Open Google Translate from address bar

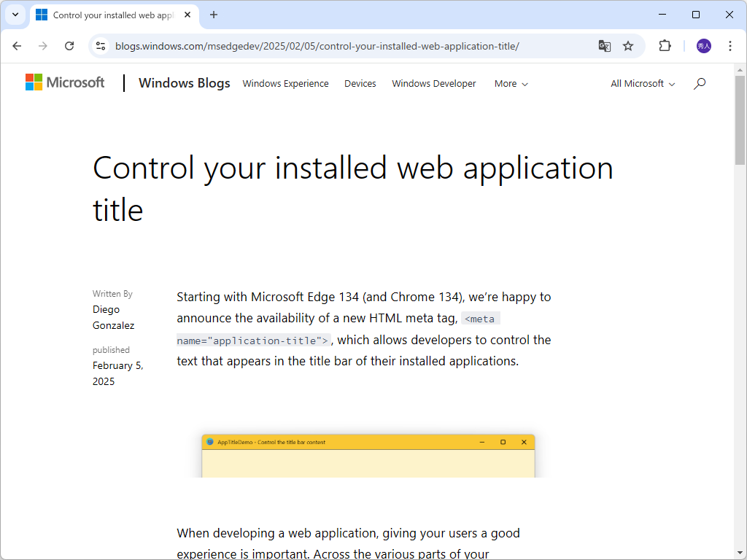[x=605, y=45]
